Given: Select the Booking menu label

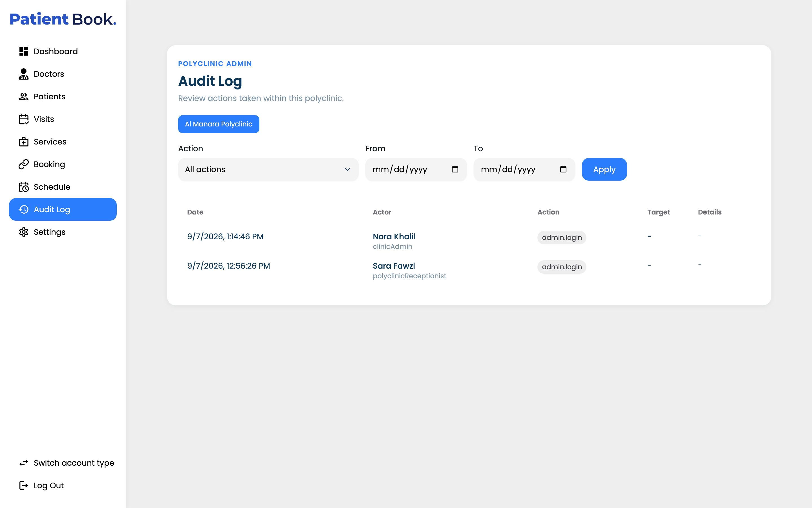Looking at the screenshot, I should point(49,164).
